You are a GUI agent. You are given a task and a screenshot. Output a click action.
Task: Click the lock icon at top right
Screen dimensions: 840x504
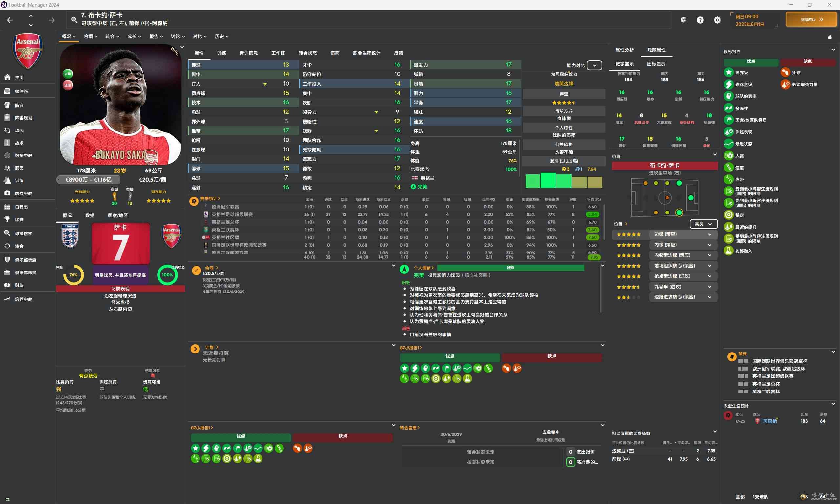[x=829, y=37]
